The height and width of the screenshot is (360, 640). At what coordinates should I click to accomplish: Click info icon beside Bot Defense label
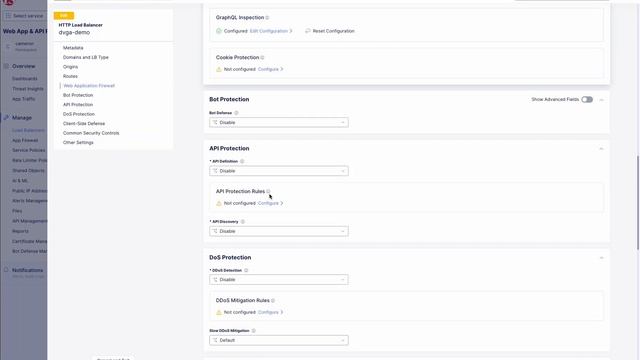[236, 113]
